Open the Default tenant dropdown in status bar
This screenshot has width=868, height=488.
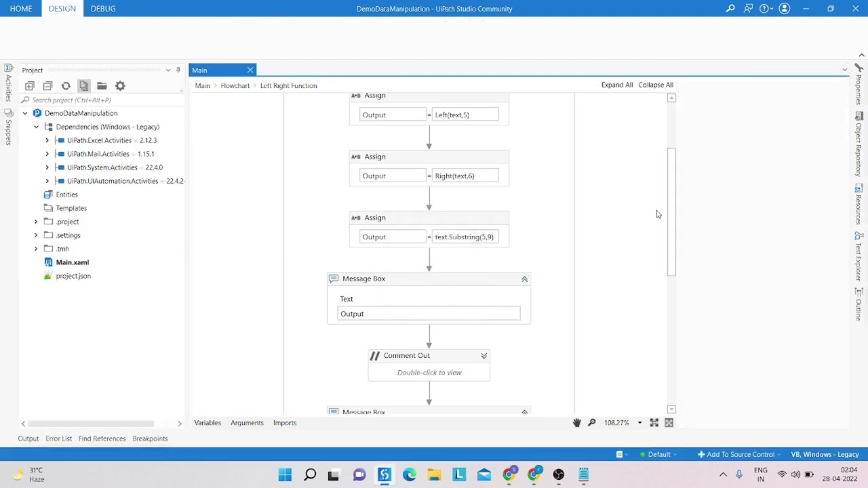[x=659, y=454]
